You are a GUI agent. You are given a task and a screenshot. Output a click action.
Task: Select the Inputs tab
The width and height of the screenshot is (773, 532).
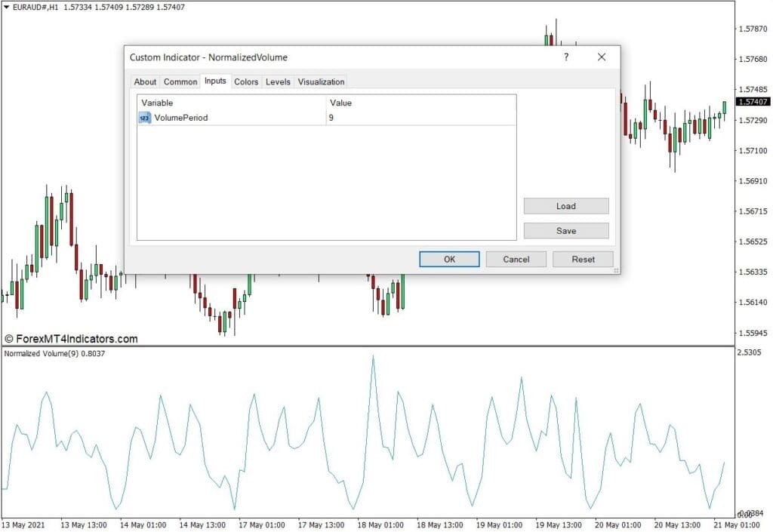point(215,81)
